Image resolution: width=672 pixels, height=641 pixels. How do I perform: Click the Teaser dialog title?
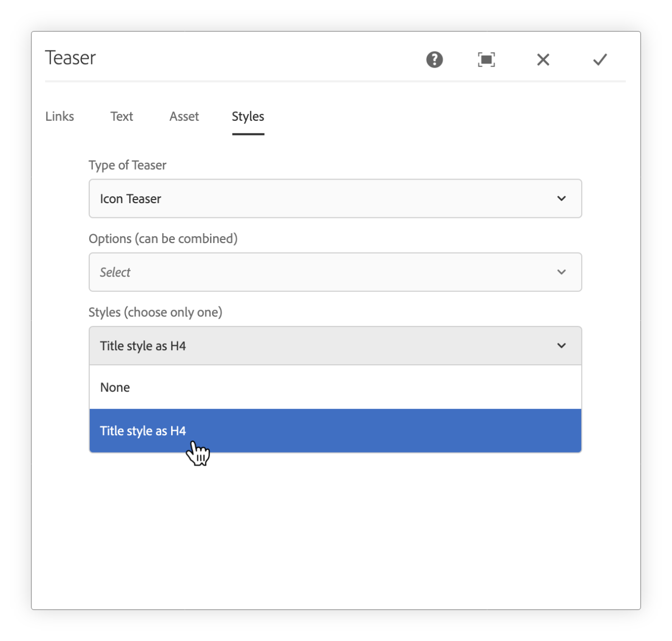[x=70, y=58]
